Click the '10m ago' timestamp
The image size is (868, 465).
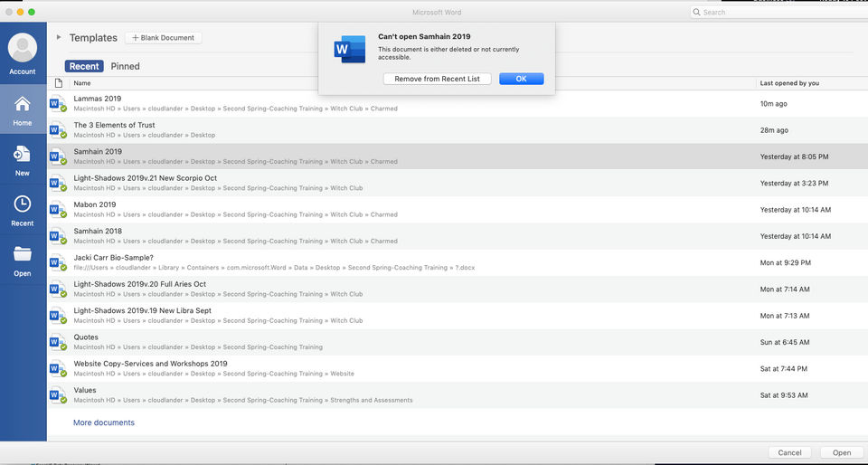click(773, 103)
